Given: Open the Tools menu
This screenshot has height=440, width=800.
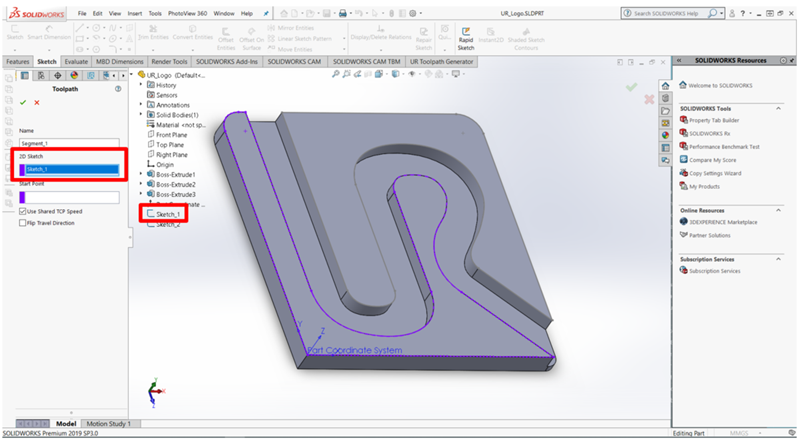Looking at the screenshot, I should 155,13.
